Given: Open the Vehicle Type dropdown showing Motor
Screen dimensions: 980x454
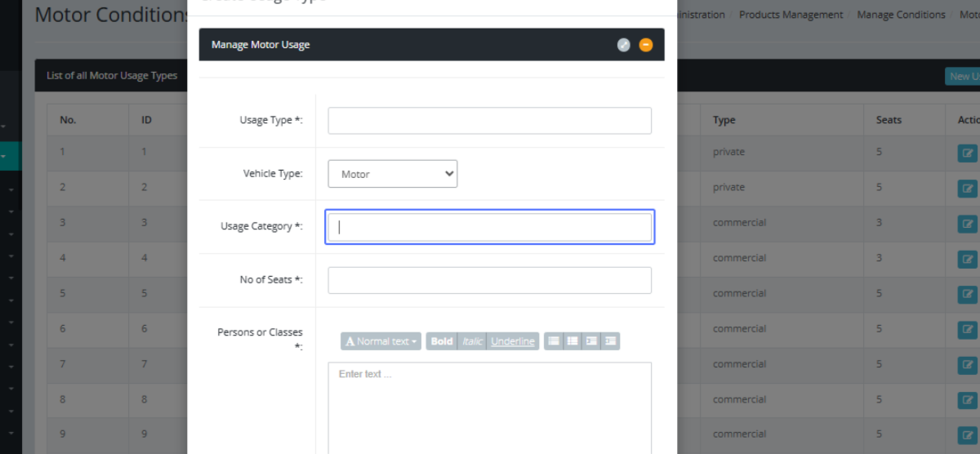Looking at the screenshot, I should pyautogui.click(x=393, y=174).
